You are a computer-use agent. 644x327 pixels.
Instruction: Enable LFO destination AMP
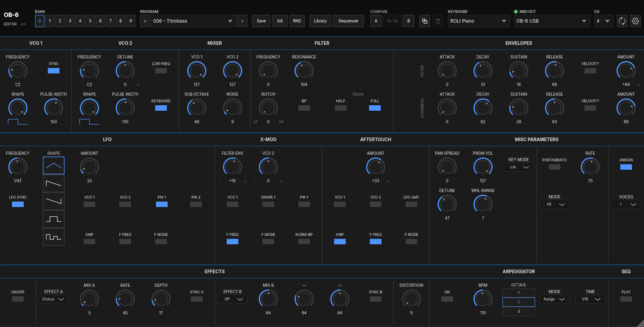[89, 242]
